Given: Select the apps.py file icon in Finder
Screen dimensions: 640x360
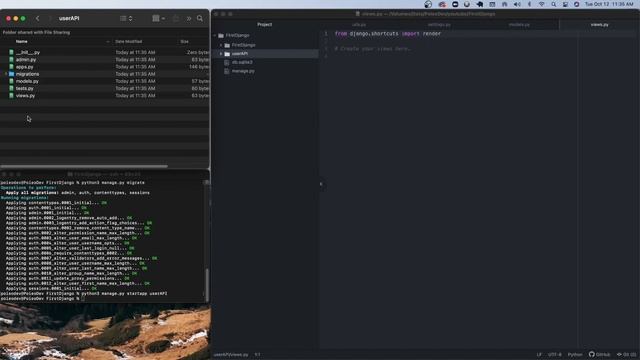Looking at the screenshot, I should 11,67.
